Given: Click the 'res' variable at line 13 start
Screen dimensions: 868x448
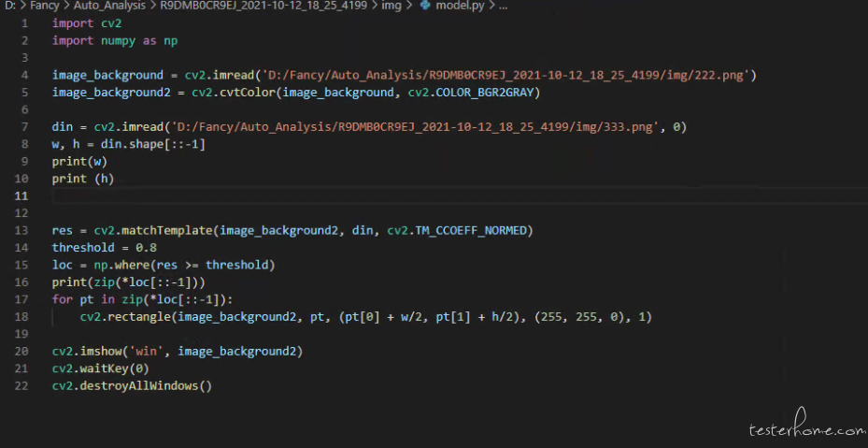Looking at the screenshot, I should coord(62,230).
